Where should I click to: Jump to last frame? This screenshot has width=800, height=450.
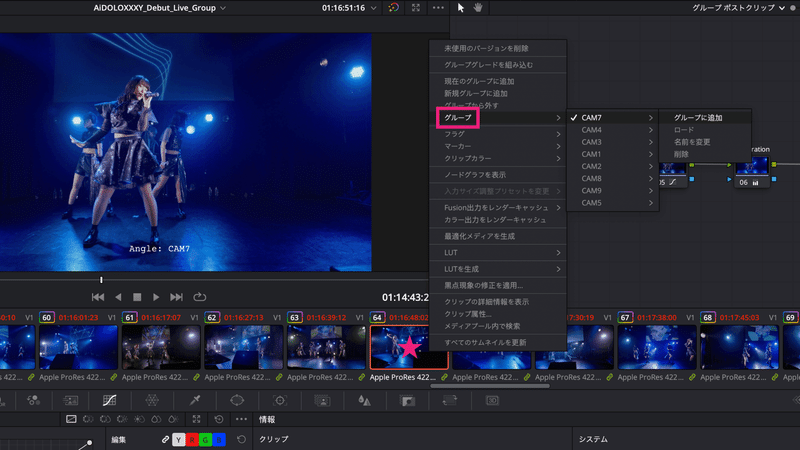tap(176, 296)
